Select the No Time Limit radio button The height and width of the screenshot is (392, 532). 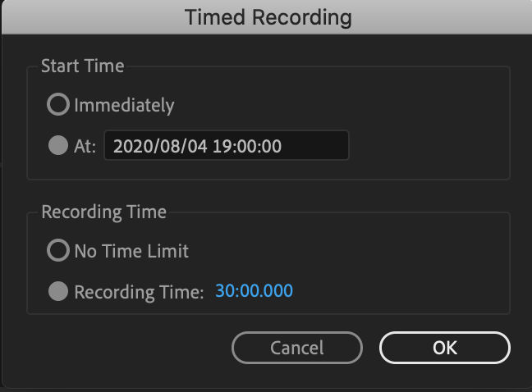(59, 251)
